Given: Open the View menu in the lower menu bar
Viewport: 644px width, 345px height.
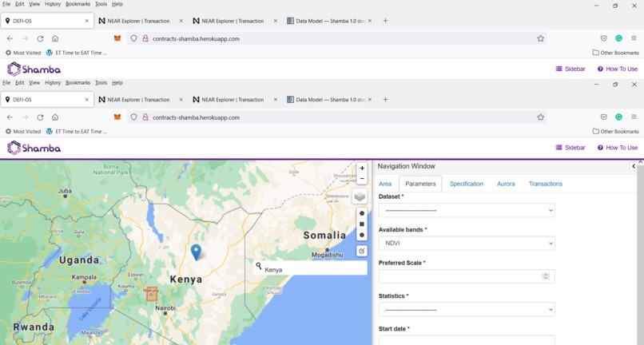Looking at the screenshot, I should point(34,83).
